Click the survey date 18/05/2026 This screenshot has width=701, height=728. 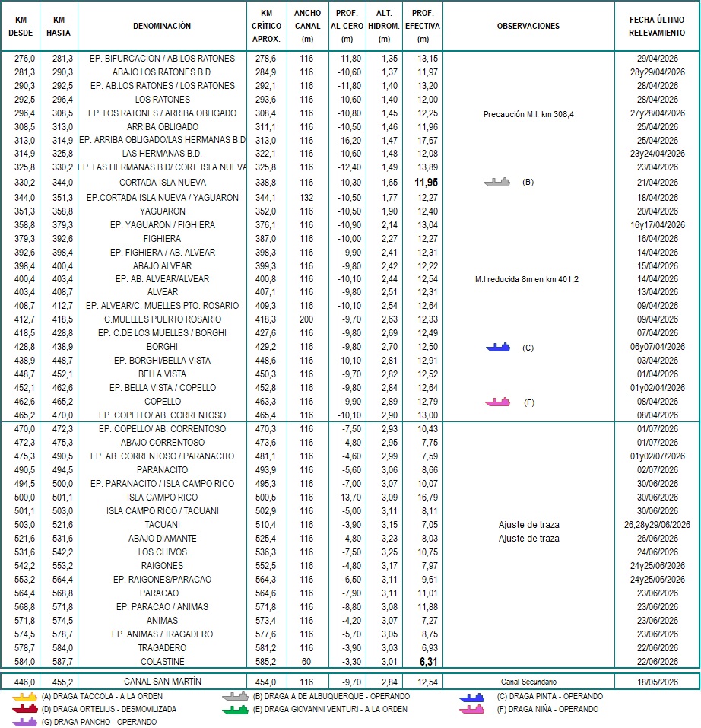[x=658, y=682]
